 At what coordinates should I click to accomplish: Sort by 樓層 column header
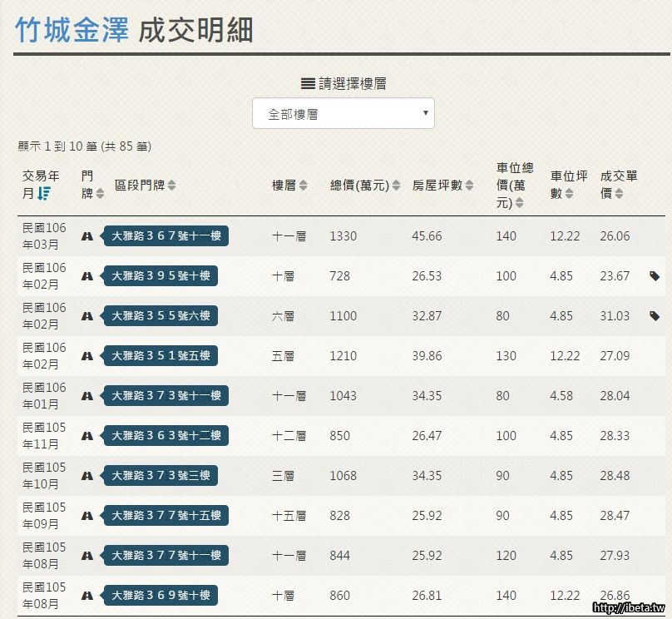tap(289, 186)
